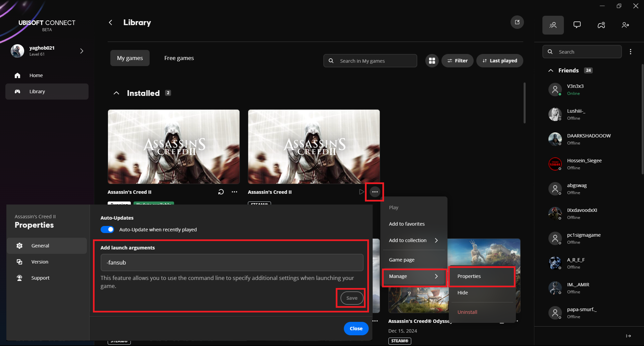Viewport: 644px width, 346px height.
Task: Close the Properties dialog
Action: point(356,329)
